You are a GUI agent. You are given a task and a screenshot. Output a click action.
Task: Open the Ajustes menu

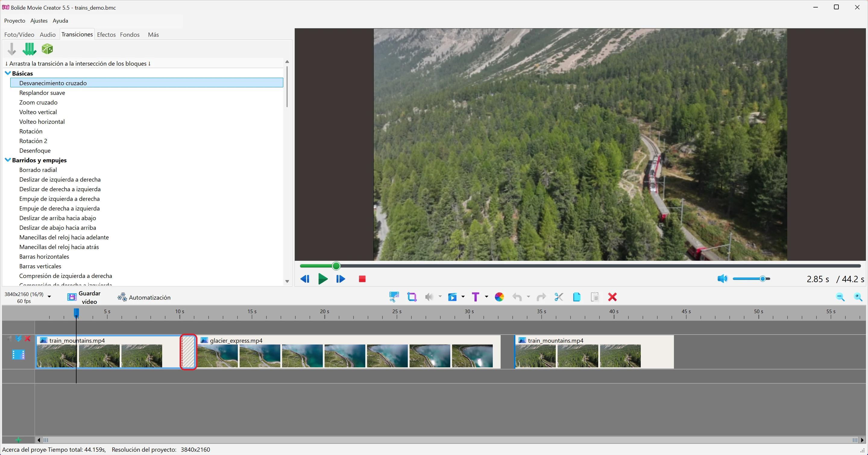(39, 20)
